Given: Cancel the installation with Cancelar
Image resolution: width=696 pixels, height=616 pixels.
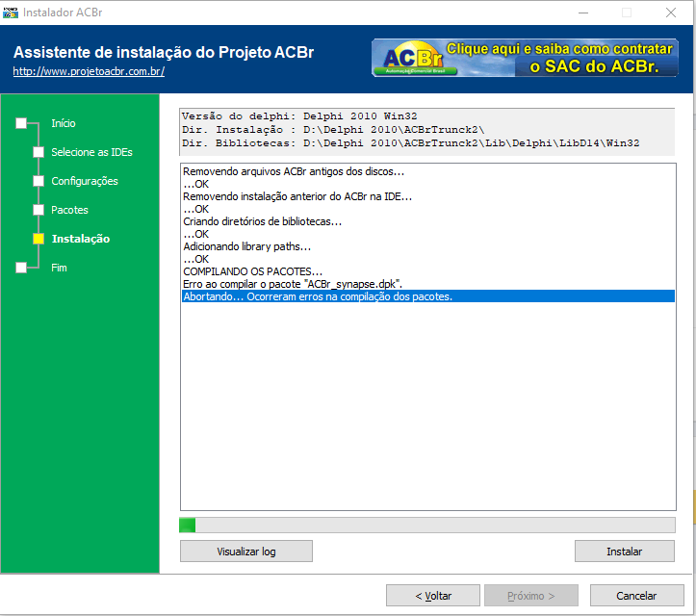Looking at the screenshot, I should tap(636, 596).
